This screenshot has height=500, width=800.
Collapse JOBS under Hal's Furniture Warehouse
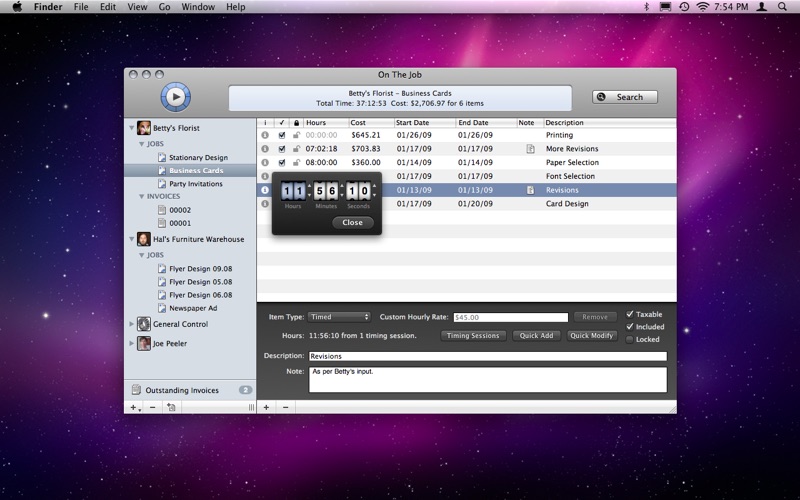[142, 255]
